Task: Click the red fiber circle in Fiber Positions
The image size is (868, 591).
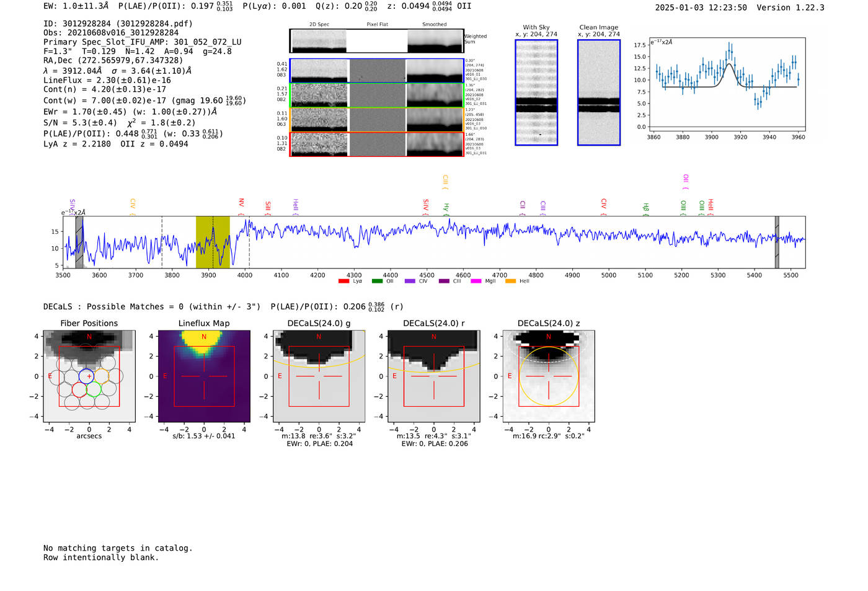Action: pyautogui.click(x=79, y=389)
